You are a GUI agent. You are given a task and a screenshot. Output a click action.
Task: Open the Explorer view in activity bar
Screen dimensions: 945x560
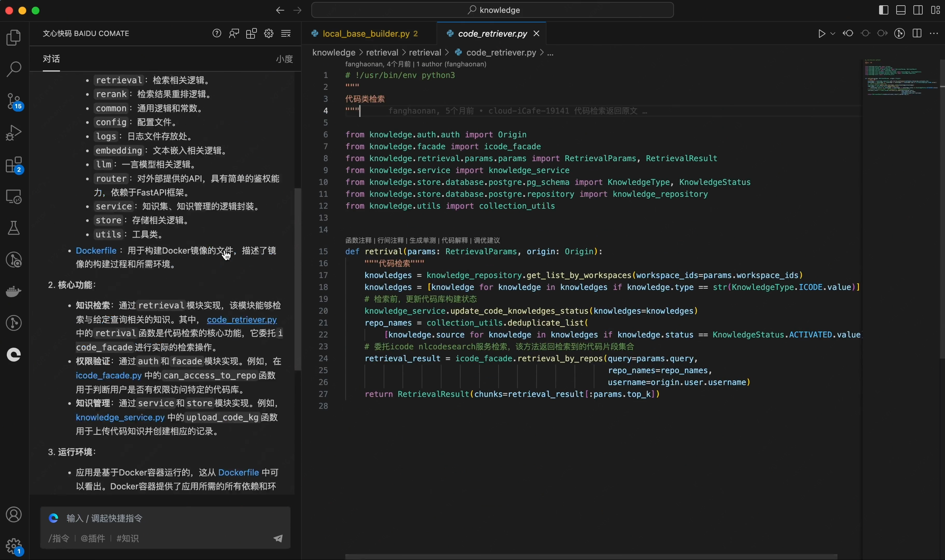[14, 38]
